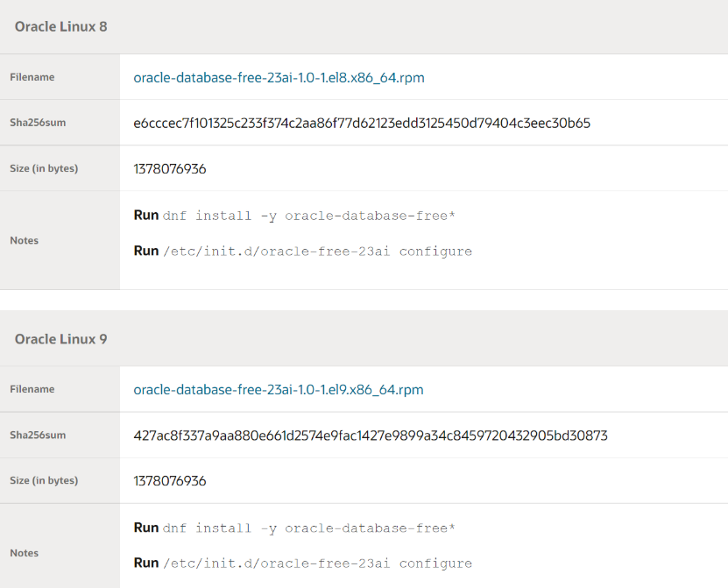The image size is (728, 588).
Task: Open the el9 x86_64 rpm download link
Action: click(x=278, y=390)
